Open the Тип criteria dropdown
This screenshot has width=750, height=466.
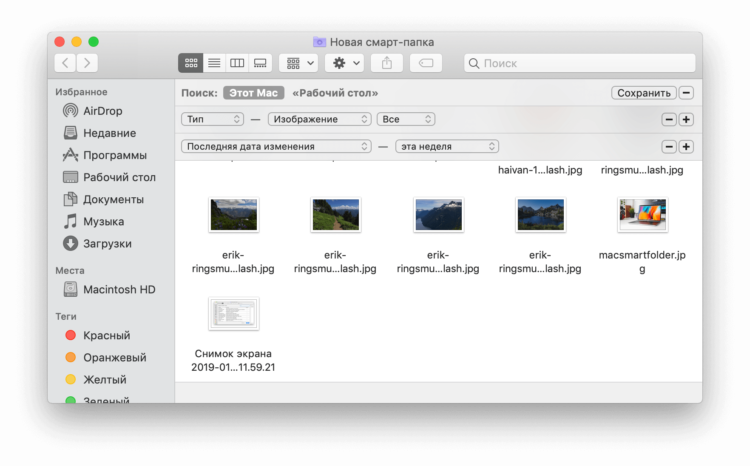click(212, 119)
